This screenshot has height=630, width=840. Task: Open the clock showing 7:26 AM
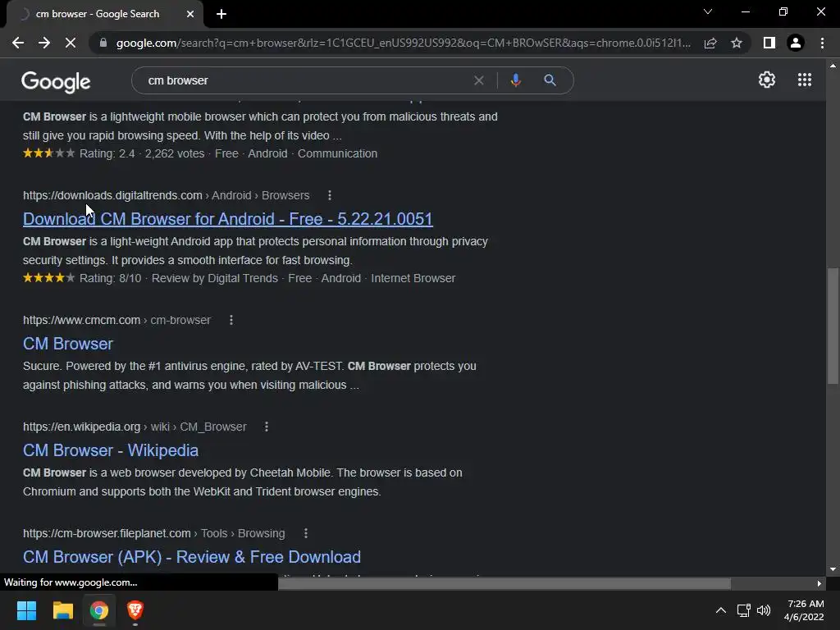pyautogui.click(x=804, y=610)
